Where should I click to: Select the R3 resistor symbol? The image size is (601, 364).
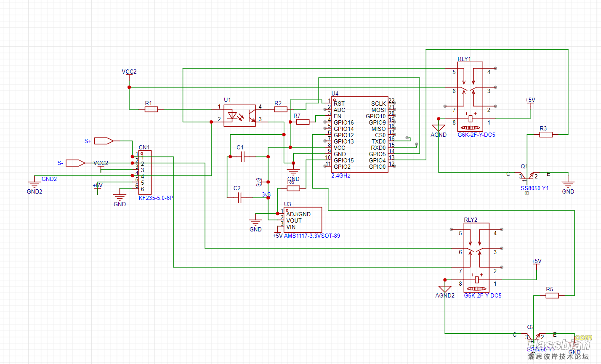(x=546, y=135)
